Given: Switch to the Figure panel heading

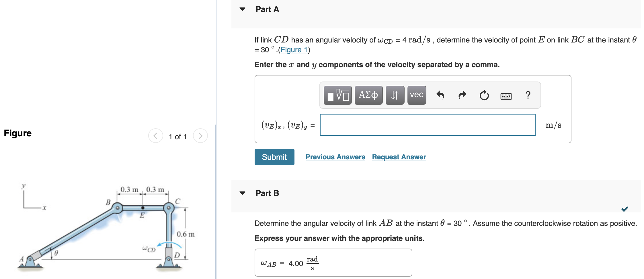Looking at the screenshot, I should coord(17,133).
